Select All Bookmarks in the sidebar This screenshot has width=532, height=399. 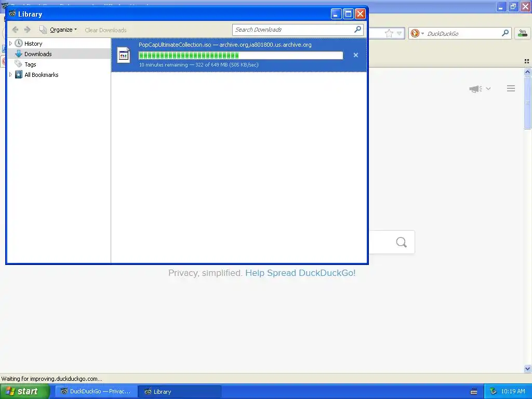(42, 75)
